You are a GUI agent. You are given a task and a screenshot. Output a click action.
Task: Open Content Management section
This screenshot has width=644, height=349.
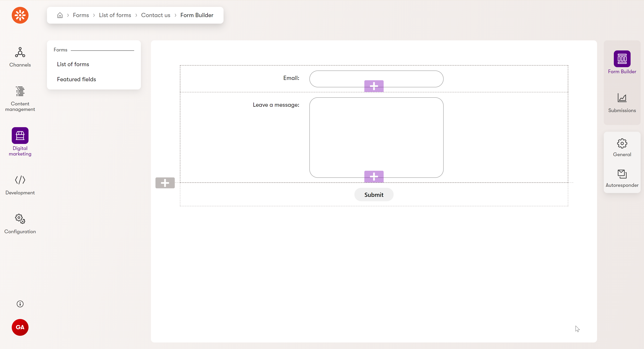(x=20, y=98)
